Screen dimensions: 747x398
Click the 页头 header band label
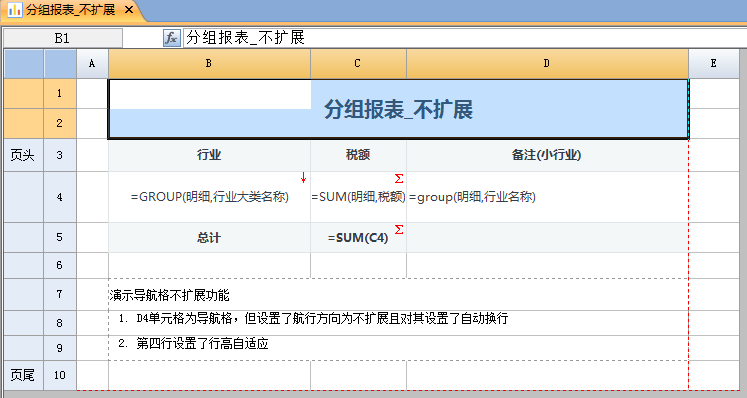point(23,155)
